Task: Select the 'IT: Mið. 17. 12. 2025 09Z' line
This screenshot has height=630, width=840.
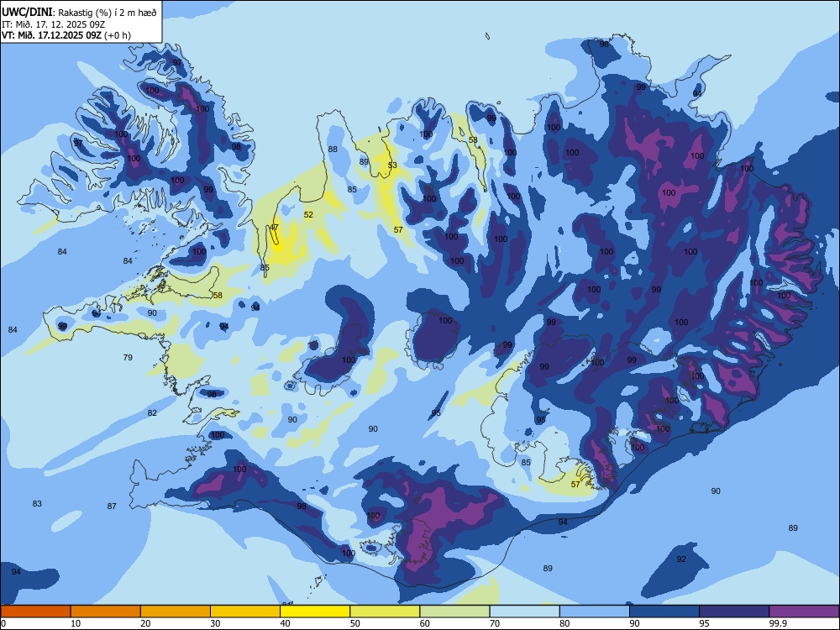Action: [x=53, y=24]
